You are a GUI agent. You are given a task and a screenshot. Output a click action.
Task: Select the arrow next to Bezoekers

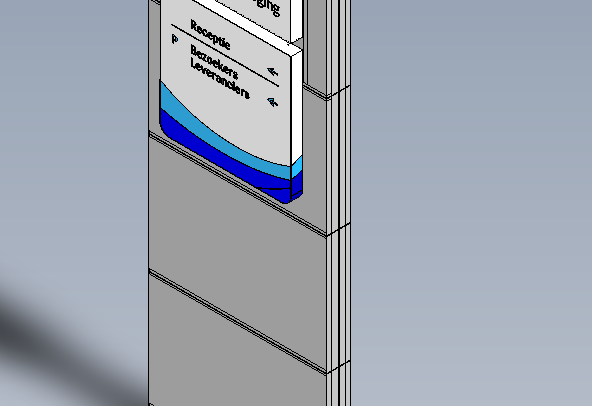(273, 71)
